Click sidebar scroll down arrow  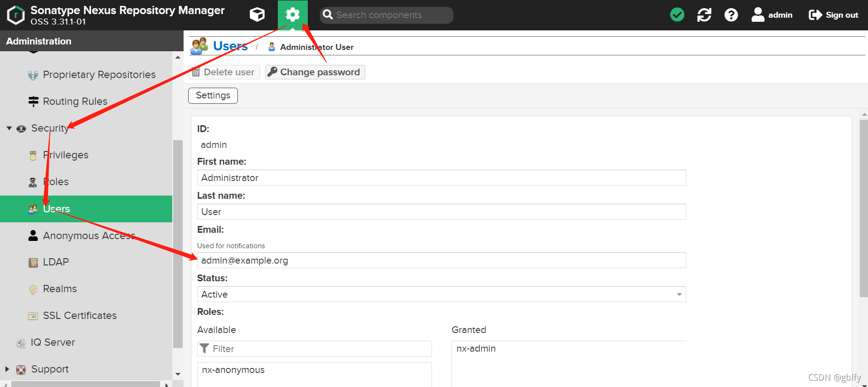[x=178, y=374]
